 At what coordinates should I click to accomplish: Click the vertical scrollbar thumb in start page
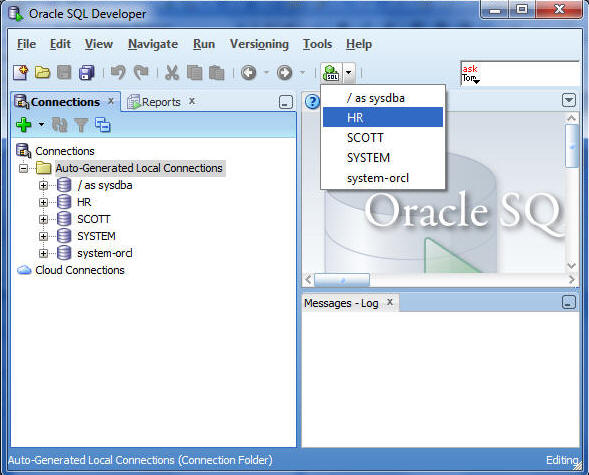[x=571, y=146]
